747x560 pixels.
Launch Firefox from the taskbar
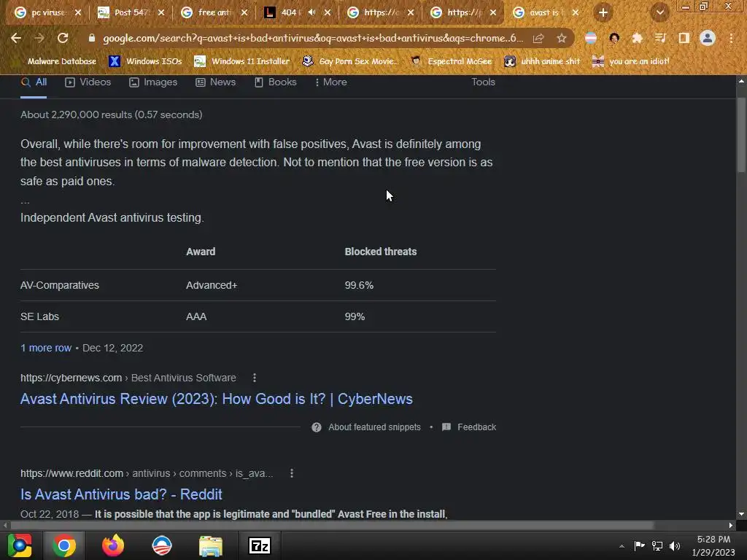(113, 545)
